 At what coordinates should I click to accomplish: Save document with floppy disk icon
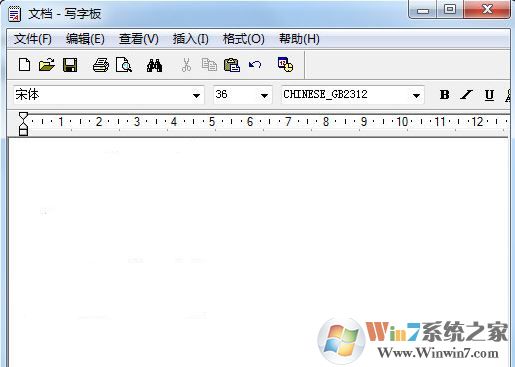70,65
